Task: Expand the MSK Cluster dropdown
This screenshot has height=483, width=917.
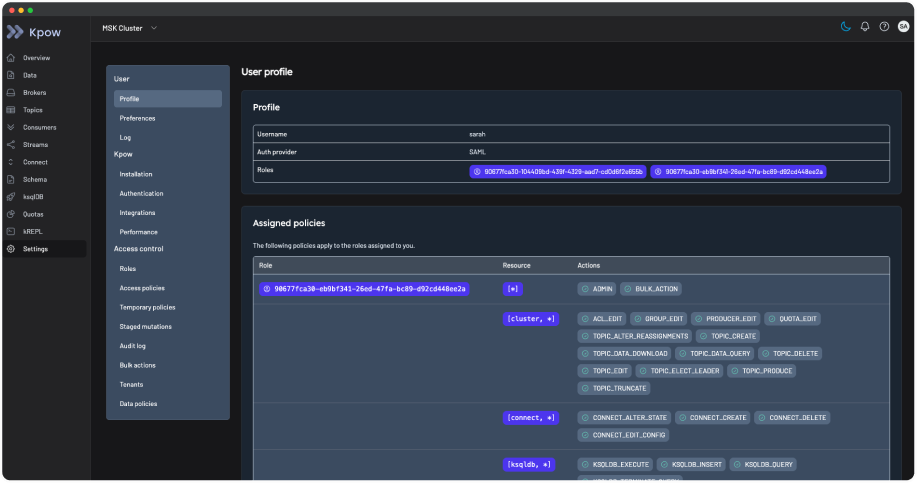Action: pyautogui.click(x=130, y=28)
